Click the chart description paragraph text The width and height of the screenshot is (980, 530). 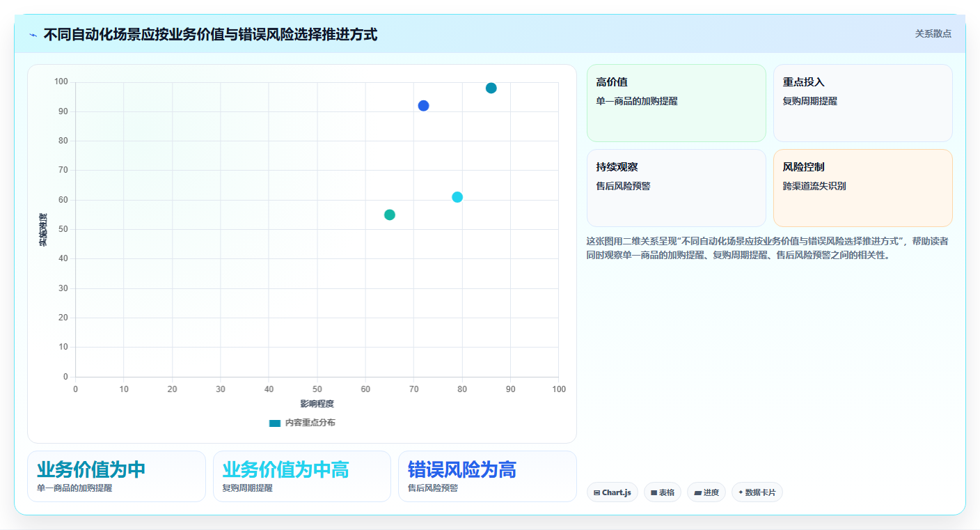pos(768,248)
